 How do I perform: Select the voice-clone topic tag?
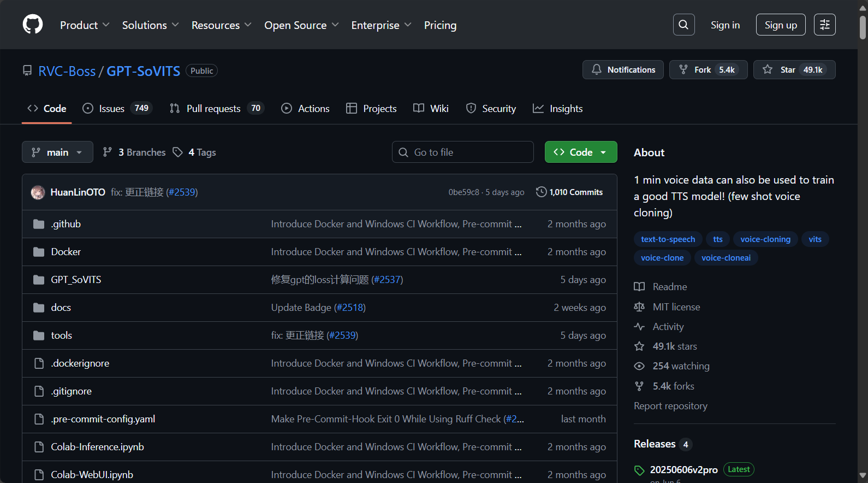pos(662,258)
